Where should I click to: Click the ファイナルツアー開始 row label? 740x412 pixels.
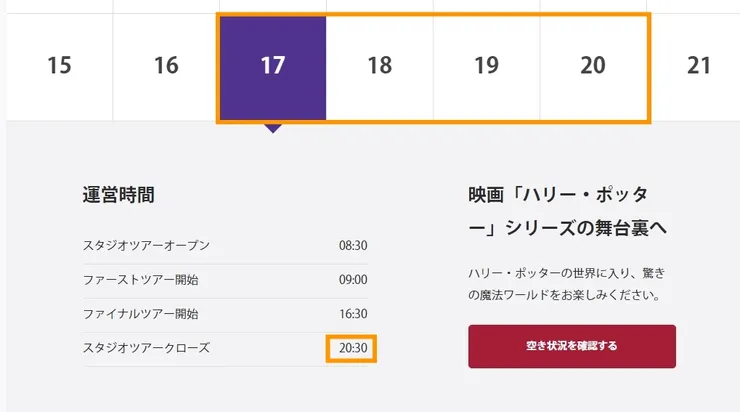pyautogui.click(x=141, y=314)
